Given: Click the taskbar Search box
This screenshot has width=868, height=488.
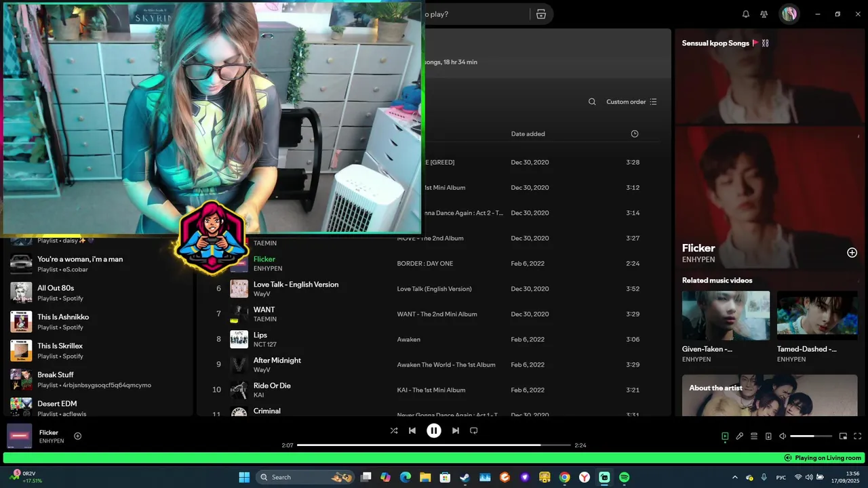Looking at the screenshot, I should click(307, 477).
